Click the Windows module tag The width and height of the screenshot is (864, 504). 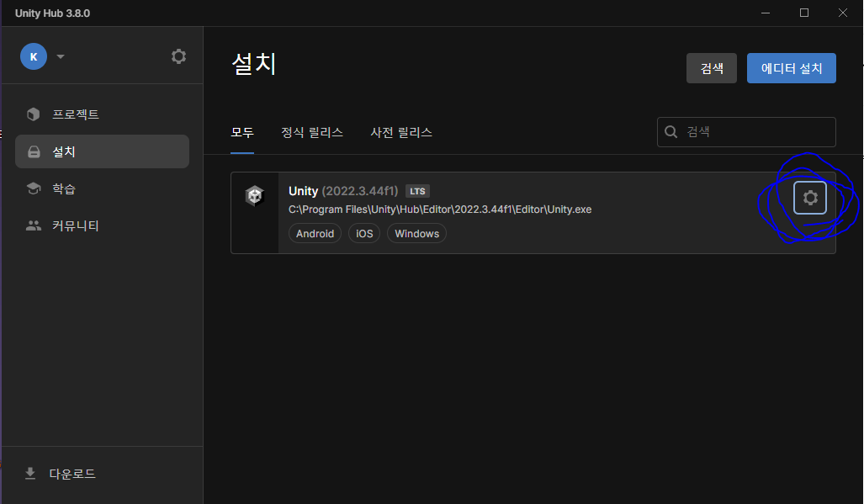click(x=417, y=234)
